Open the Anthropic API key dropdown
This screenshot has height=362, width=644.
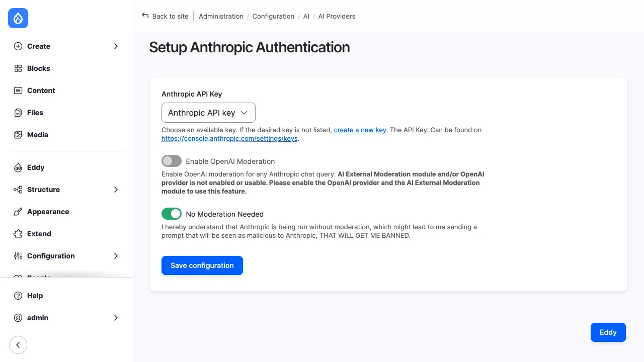(x=208, y=113)
